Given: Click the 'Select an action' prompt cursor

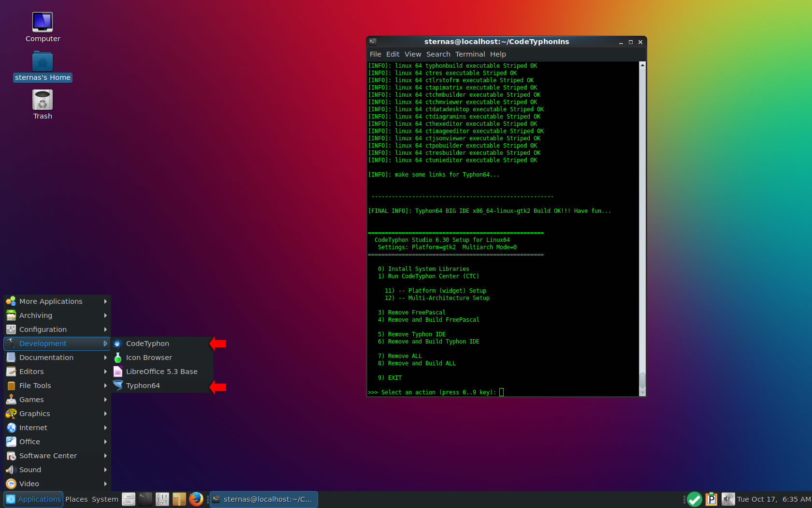Looking at the screenshot, I should [501, 392].
